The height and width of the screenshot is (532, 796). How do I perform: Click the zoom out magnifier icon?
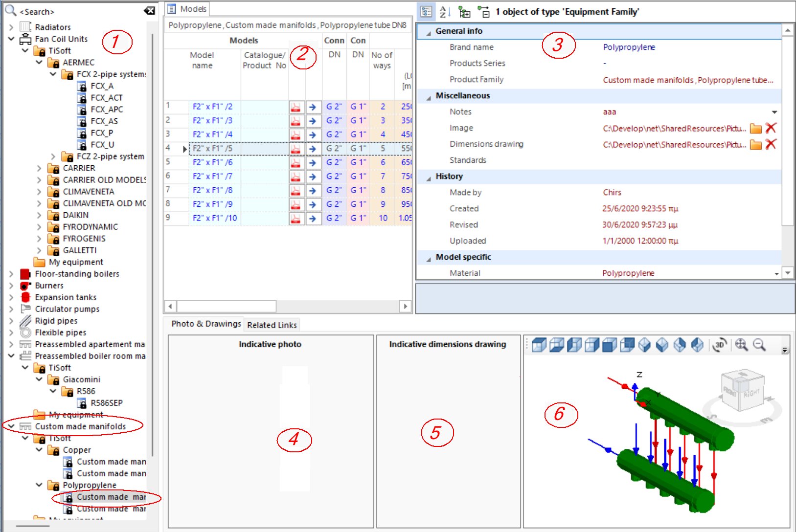coord(759,345)
